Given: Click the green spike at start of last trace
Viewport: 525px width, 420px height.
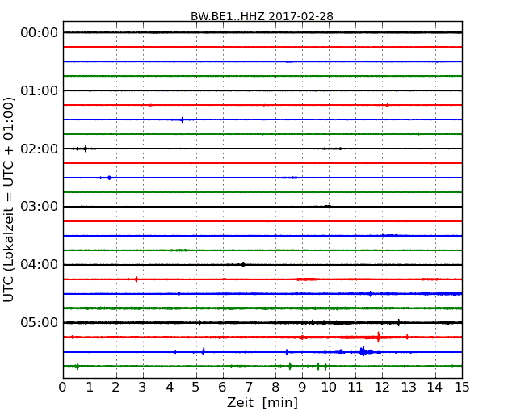Looking at the screenshot, I should [78, 366].
